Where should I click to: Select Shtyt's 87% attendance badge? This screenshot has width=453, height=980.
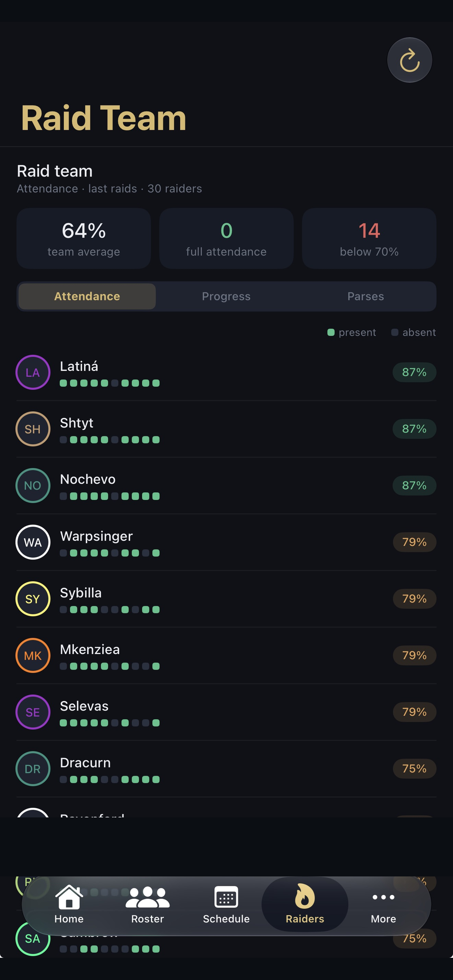coord(414,429)
